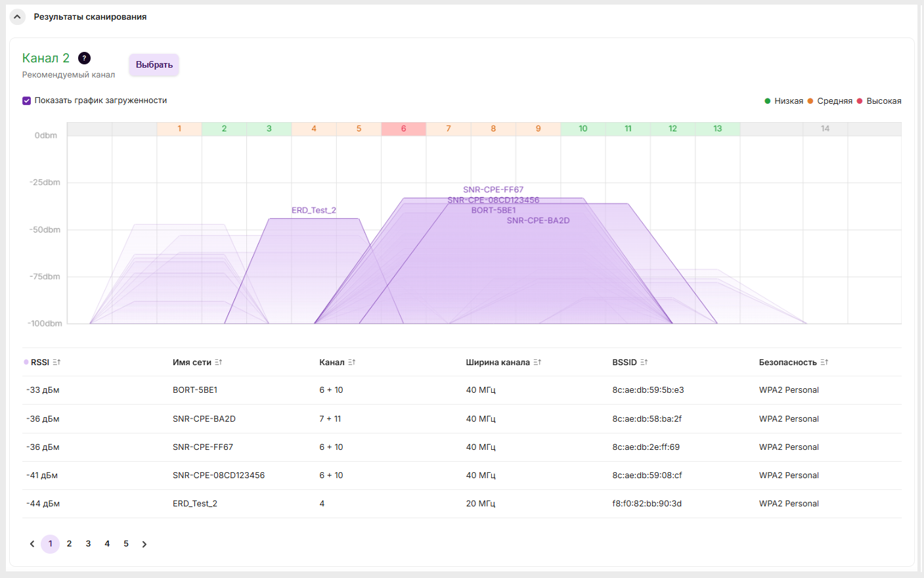Click the BORT-5BE1 network row name
This screenshot has height=578, width=924.
(195, 390)
